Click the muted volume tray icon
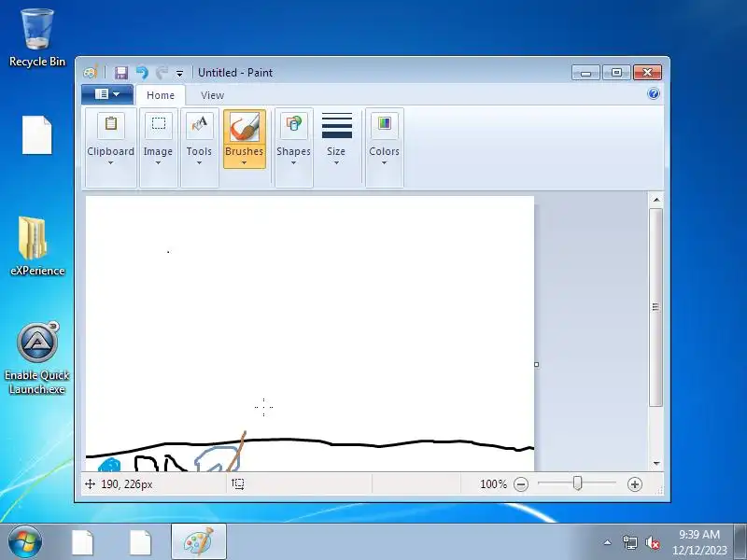 coord(652,542)
